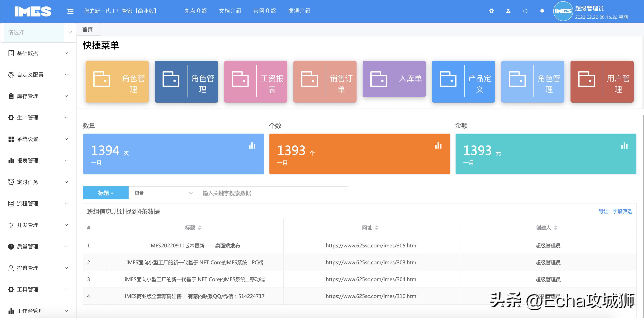
Task: Open the 定时任务 clock icon
Action: (x=11, y=182)
